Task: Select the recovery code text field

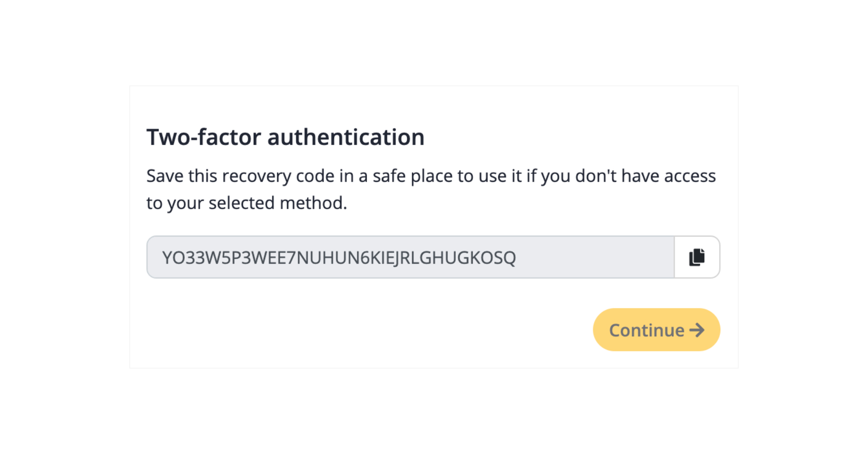Action: (410, 257)
